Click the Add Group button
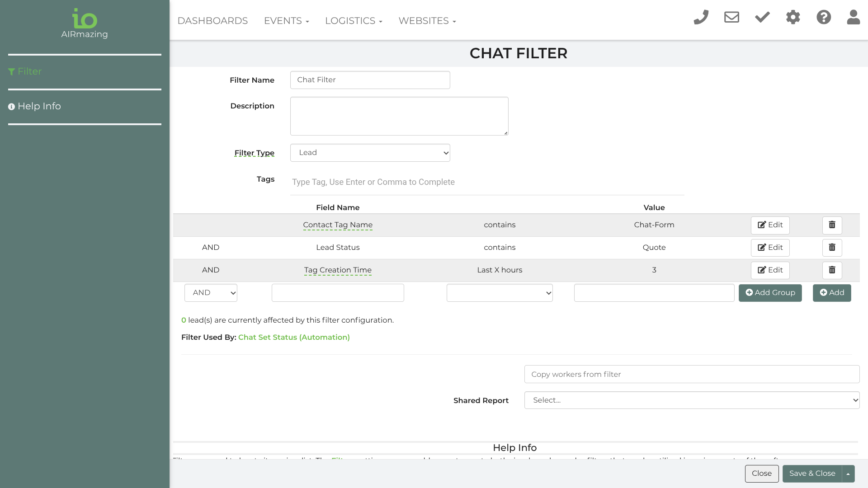The image size is (868, 488). pyautogui.click(x=770, y=293)
